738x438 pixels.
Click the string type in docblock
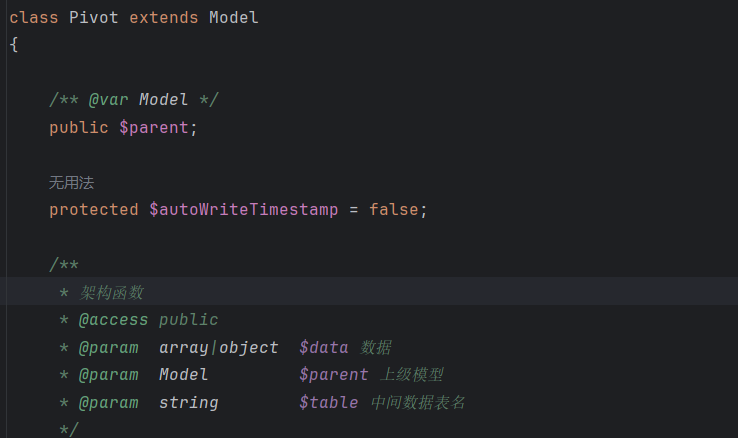pos(189,403)
